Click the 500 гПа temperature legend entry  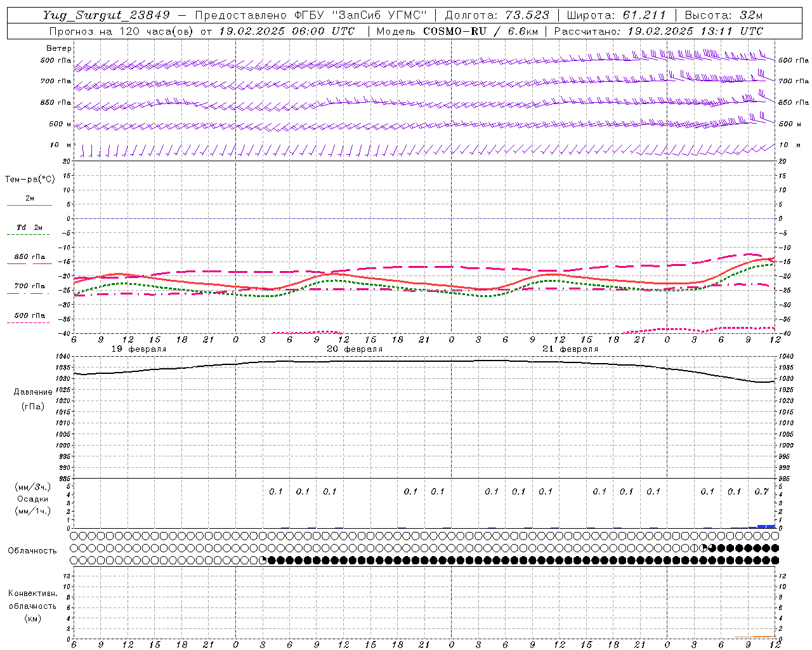pos(30,315)
